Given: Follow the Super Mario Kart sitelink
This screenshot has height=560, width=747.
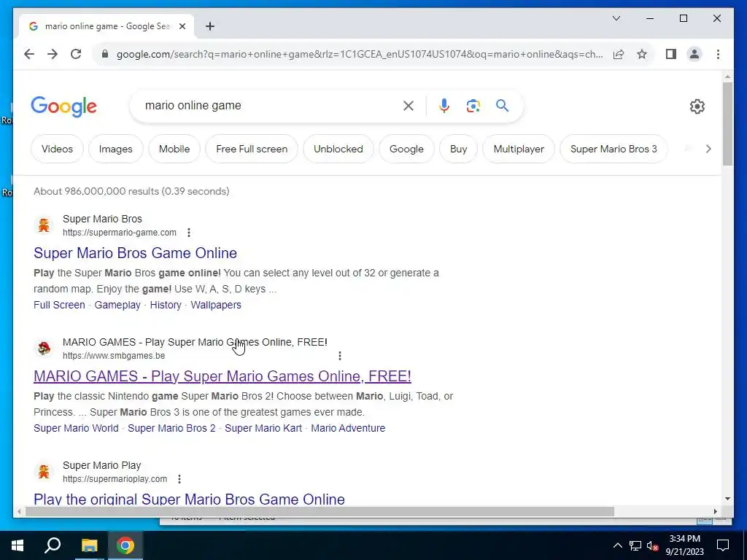Looking at the screenshot, I should [263, 428].
